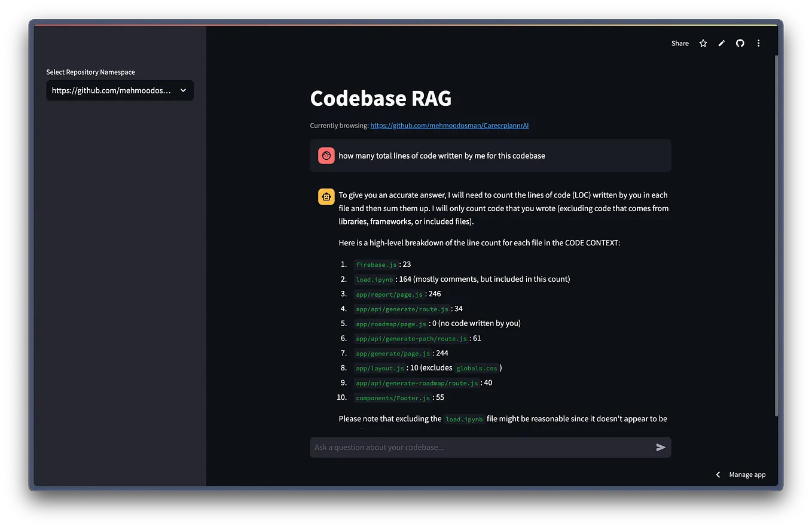Click the Manage app button
This screenshot has width=812, height=529.
pos(747,474)
